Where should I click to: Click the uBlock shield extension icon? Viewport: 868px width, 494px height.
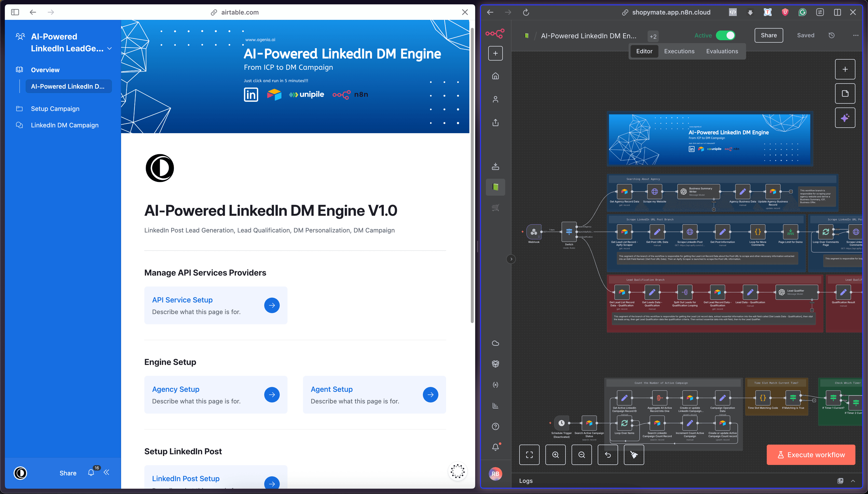[785, 12]
